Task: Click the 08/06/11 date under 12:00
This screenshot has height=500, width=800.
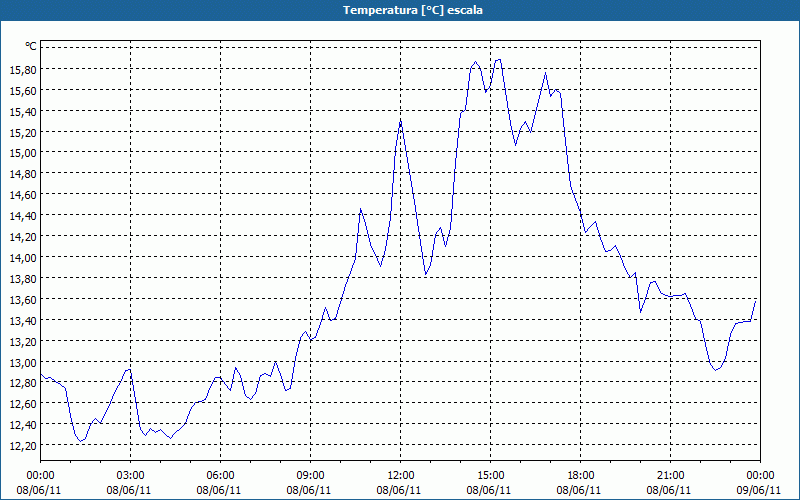Action: click(399, 490)
